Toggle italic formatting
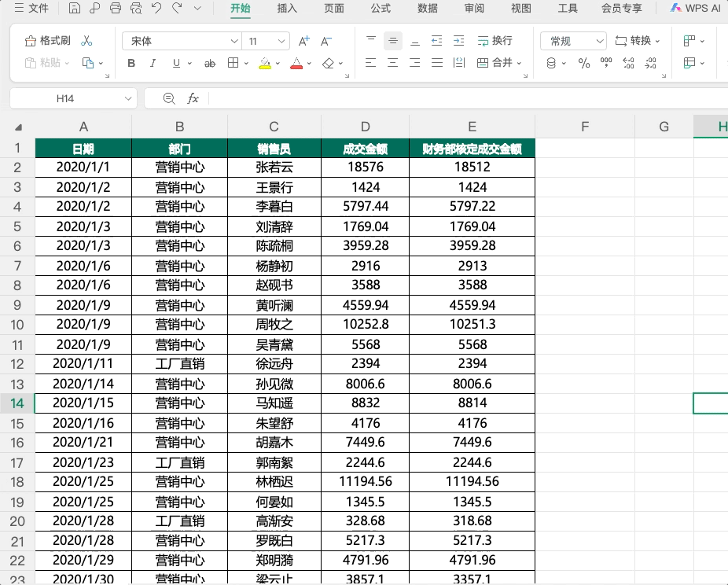The height and width of the screenshot is (585, 728). pos(153,63)
